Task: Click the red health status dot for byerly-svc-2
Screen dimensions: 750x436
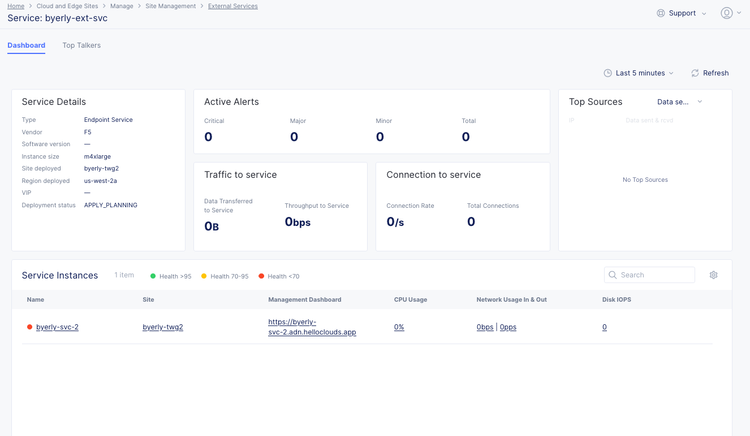Action: 30,327
